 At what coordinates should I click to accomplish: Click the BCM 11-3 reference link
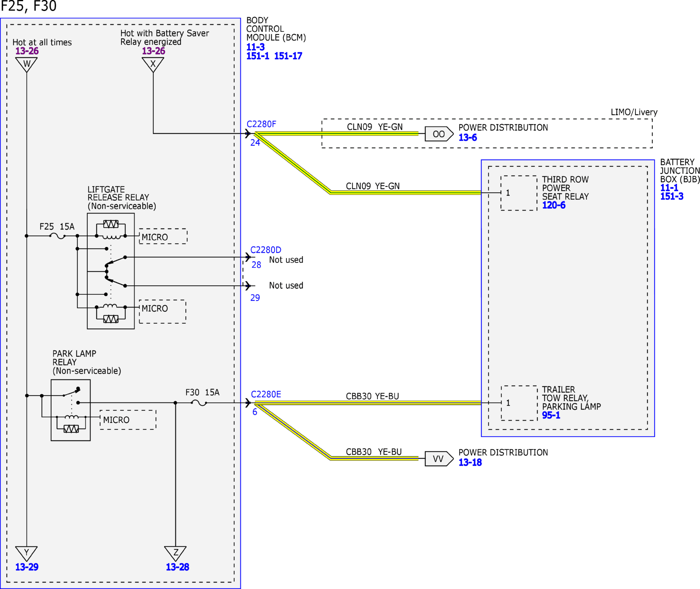click(255, 47)
